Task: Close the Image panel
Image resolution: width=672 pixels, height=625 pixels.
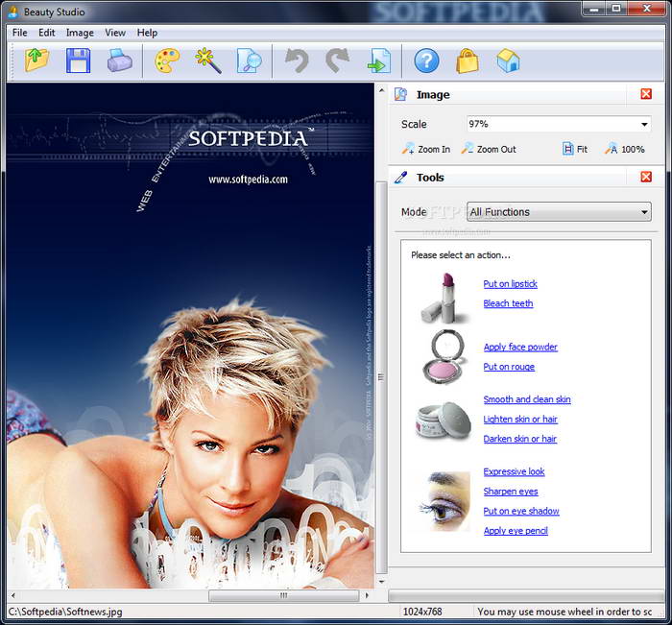Action: click(x=646, y=94)
